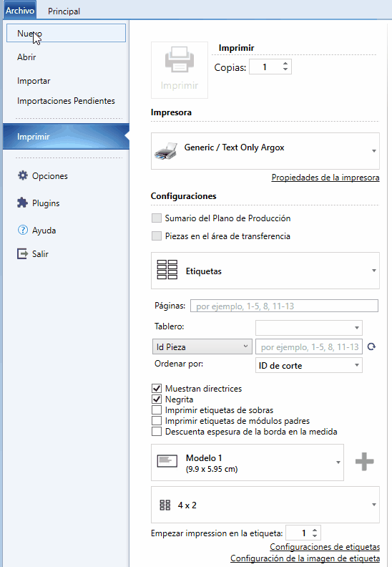Click the refresh icon beside Id Pieza field

(x=371, y=346)
